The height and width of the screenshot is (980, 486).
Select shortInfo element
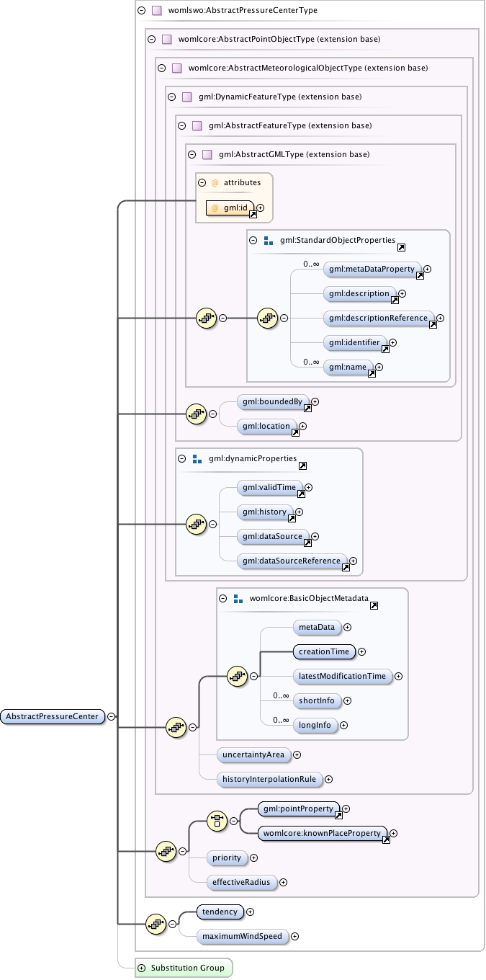tap(316, 701)
